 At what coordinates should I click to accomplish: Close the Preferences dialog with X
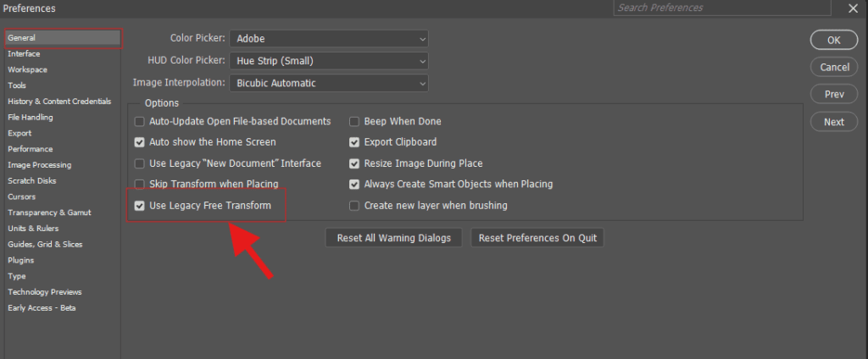[853, 8]
